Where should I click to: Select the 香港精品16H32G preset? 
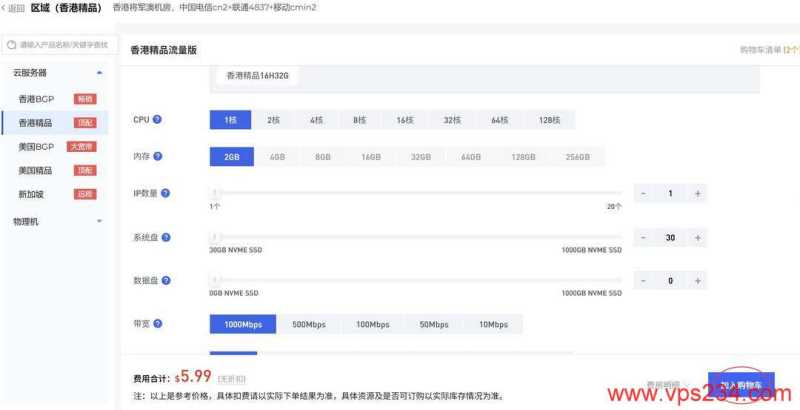tap(262, 76)
